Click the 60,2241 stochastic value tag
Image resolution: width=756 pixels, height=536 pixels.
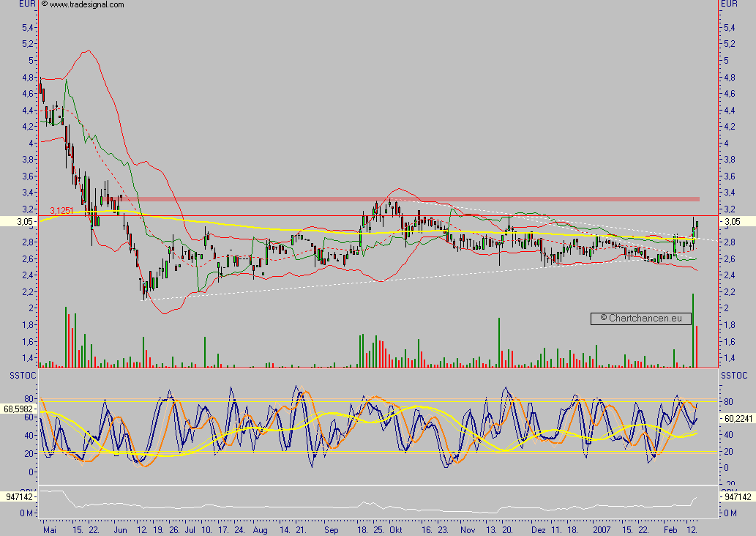coord(737,418)
